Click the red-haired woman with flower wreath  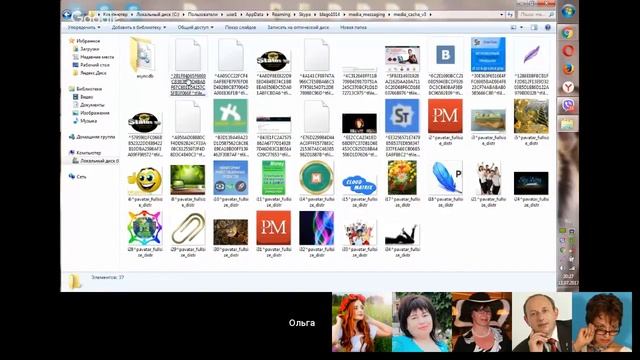point(362,322)
